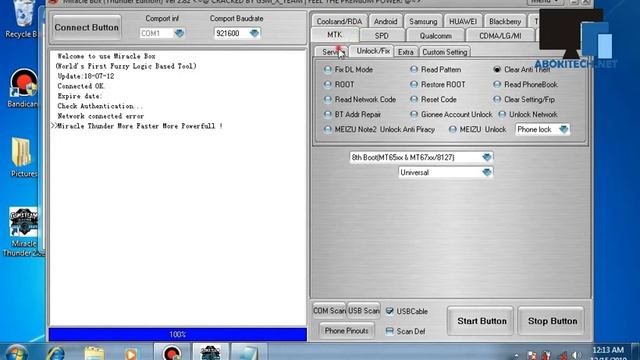Click the Phone Pinouts button

click(346, 331)
